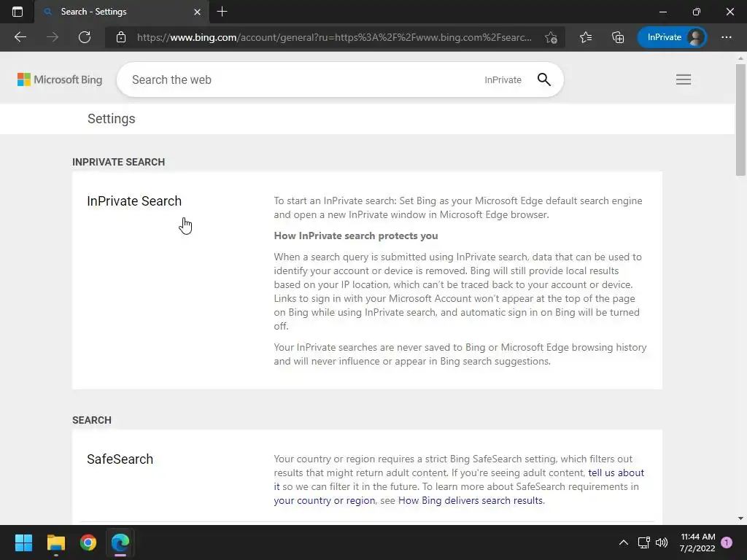Follow the 'tell us about it' link
The height and width of the screenshot is (560, 747).
tap(616, 472)
